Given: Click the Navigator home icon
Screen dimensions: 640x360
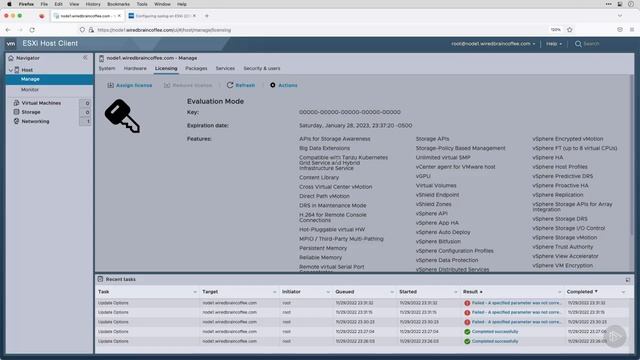Looking at the screenshot, I should pos(11,58).
